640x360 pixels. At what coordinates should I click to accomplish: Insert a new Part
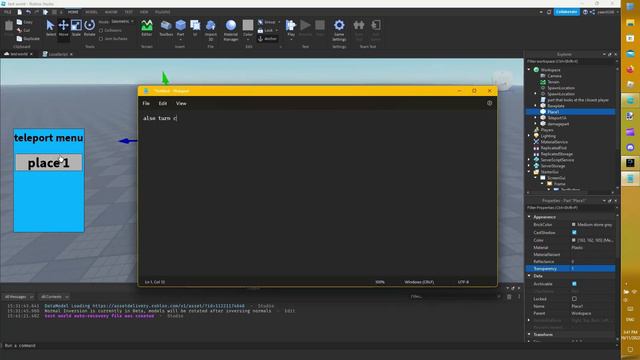pyautogui.click(x=180, y=28)
